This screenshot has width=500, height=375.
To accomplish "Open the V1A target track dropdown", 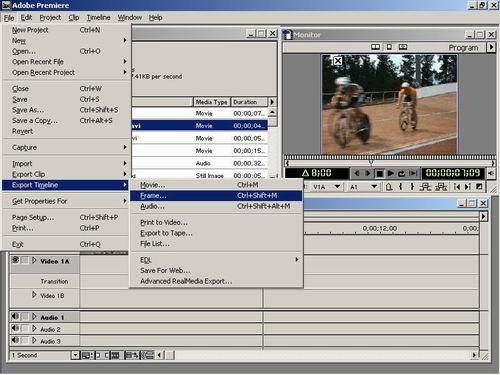I will (337, 187).
